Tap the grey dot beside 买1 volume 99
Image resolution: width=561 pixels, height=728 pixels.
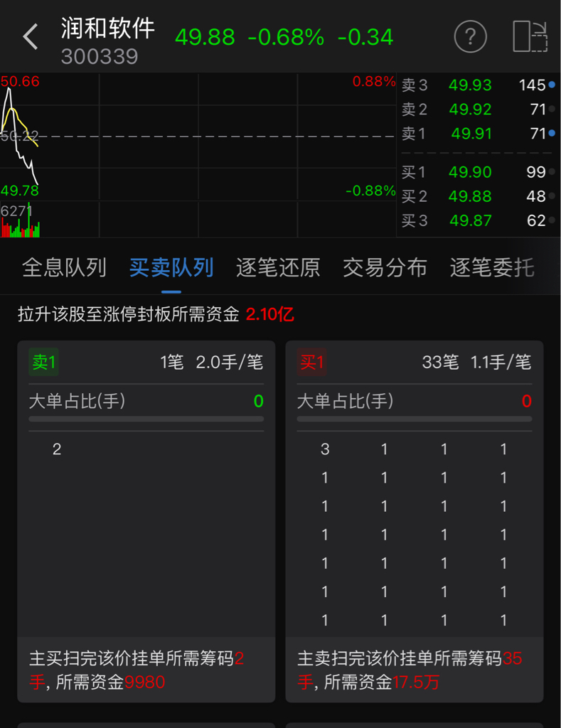[552, 172]
